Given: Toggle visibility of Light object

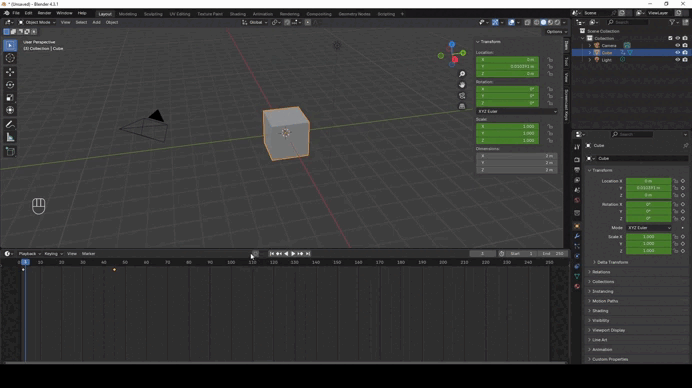Looking at the screenshot, I should pyautogui.click(x=677, y=60).
